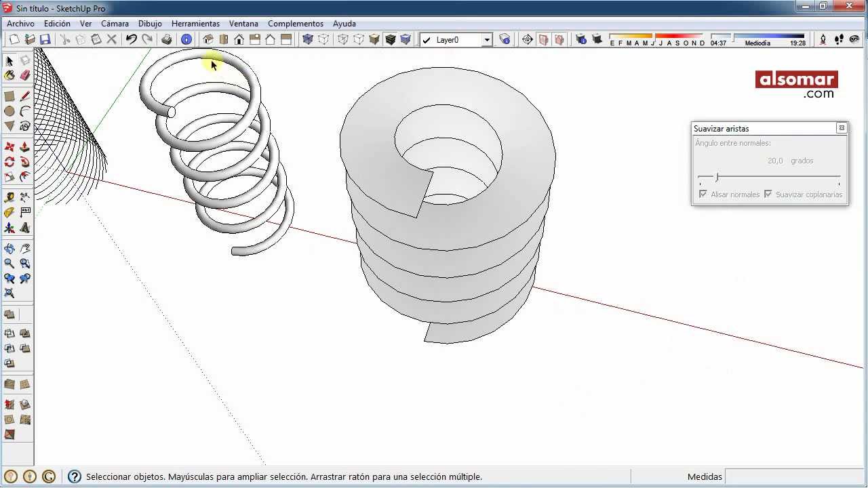Select the Tape Measure tool

pyautogui.click(x=9, y=198)
